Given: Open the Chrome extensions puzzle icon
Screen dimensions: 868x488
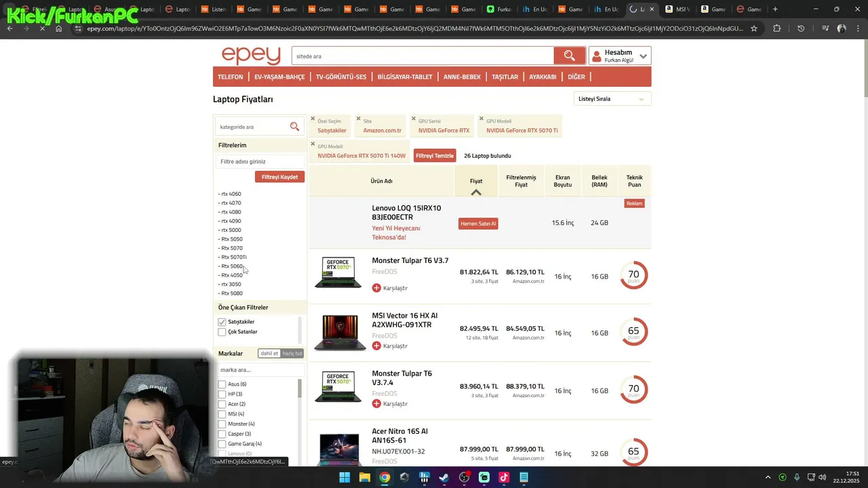Looking at the screenshot, I should coord(776,28).
